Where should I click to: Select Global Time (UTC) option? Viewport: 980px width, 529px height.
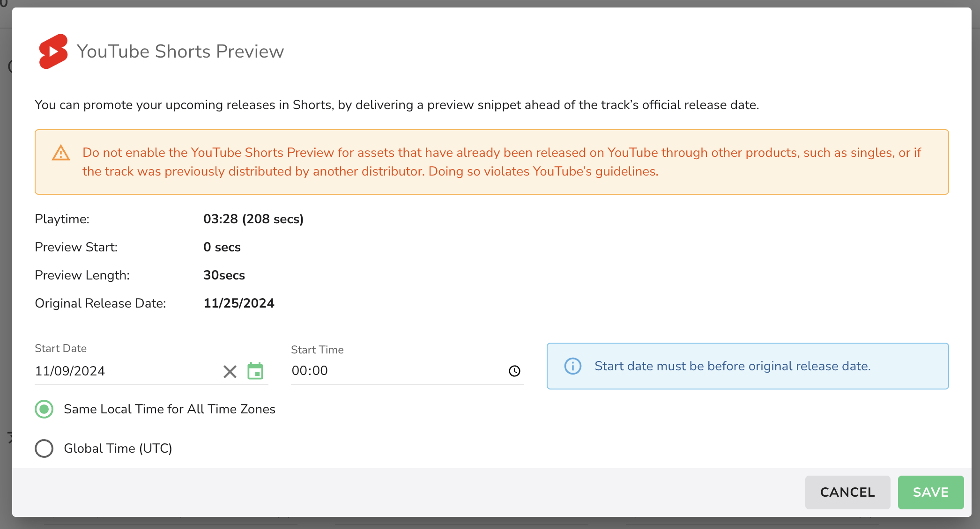click(x=44, y=448)
